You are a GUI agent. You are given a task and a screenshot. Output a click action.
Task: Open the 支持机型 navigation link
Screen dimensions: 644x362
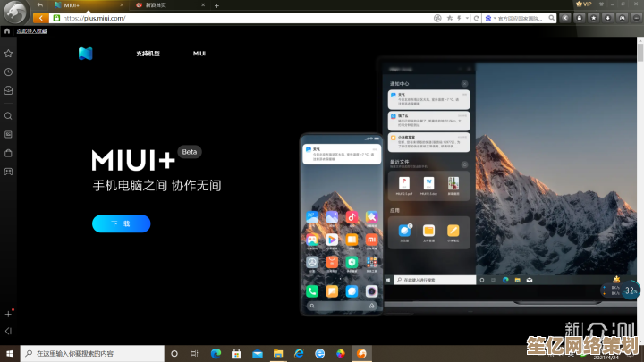pos(148,54)
